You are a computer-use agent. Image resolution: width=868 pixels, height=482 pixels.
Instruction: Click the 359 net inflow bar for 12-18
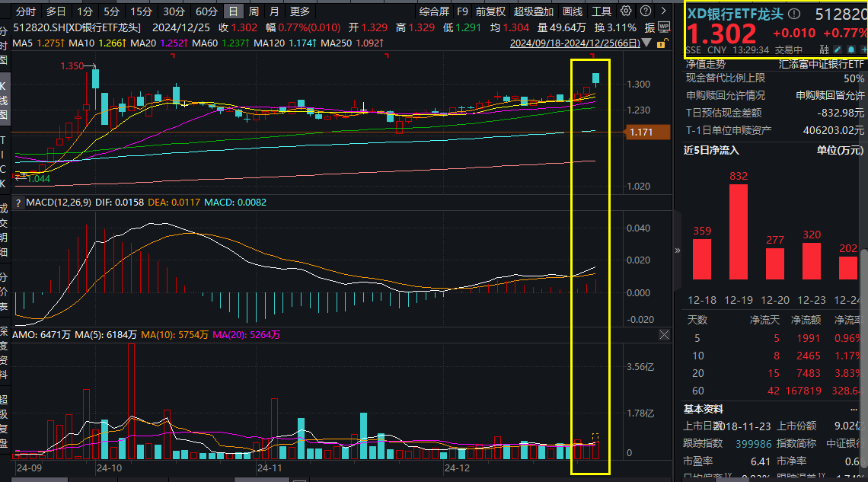point(702,259)
